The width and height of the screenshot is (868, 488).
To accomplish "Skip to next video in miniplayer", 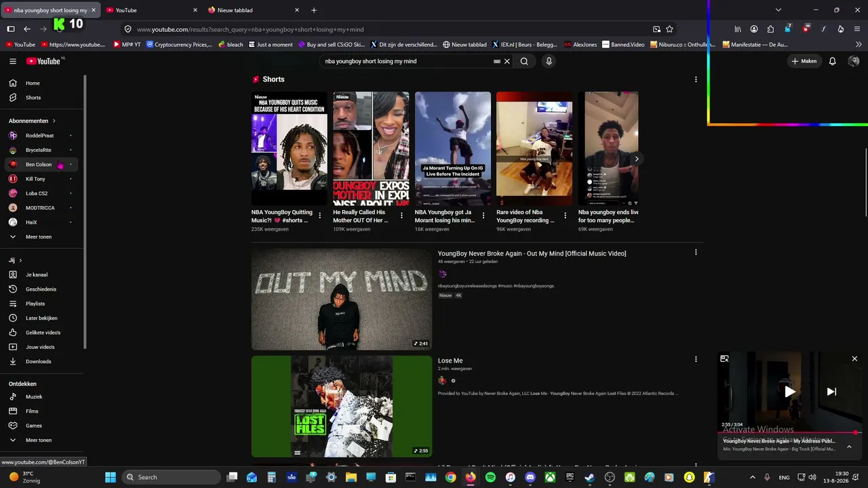I will pos(831,391).
